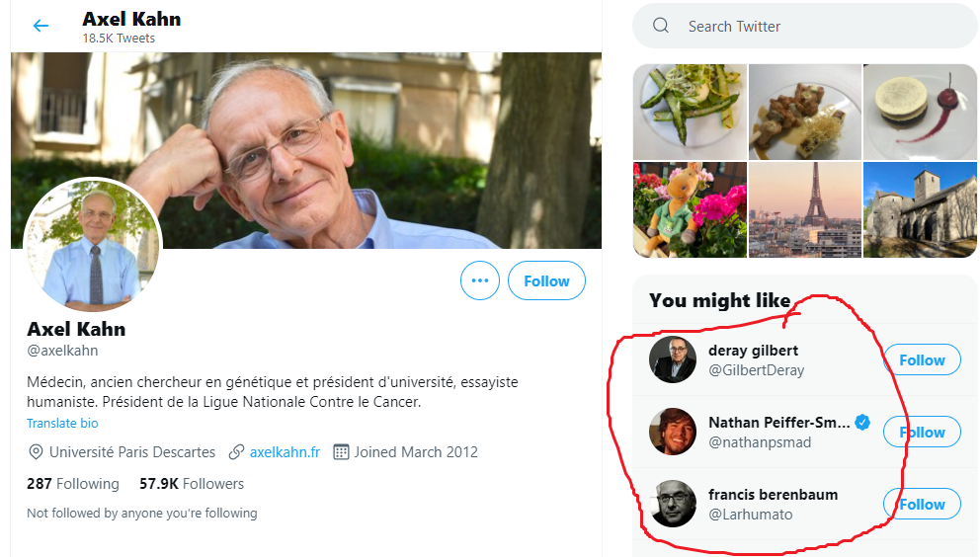Viewport: 980px width, 557px height.
Task: Follow Axel Kahn
Action: click(546, 281)
